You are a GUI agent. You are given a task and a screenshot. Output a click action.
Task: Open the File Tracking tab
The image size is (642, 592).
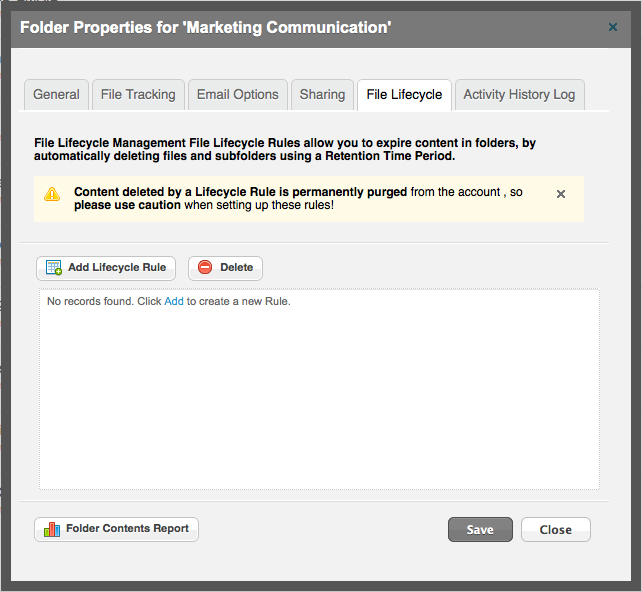138,95
